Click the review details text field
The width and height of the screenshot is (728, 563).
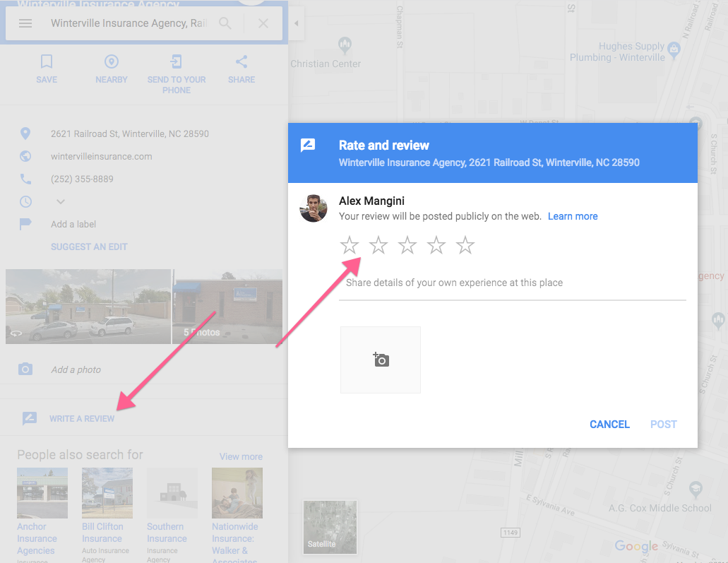pos(513,283)
